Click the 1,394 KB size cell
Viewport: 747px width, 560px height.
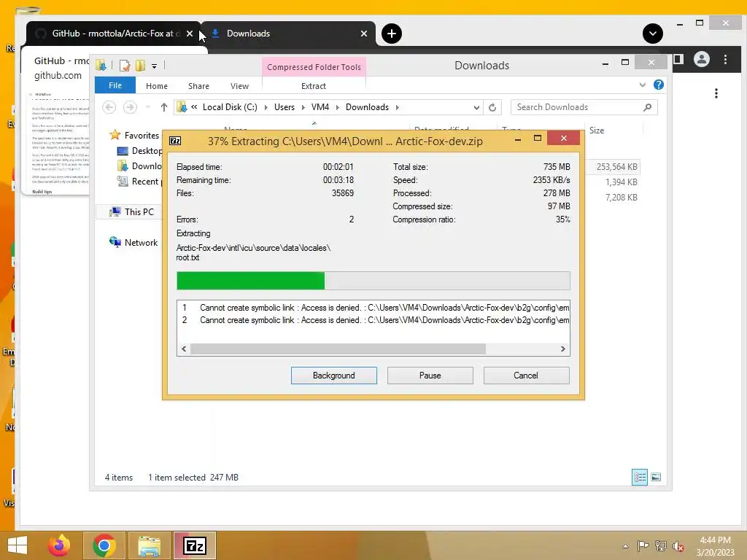[622, 182]
